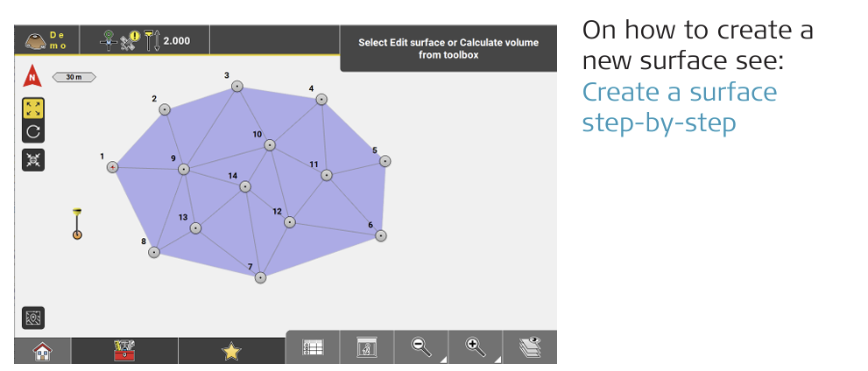Image resolution: width=868 pixels, height=371 pixels.
Task: Open the info panel icon
Action: click(367, 347)
